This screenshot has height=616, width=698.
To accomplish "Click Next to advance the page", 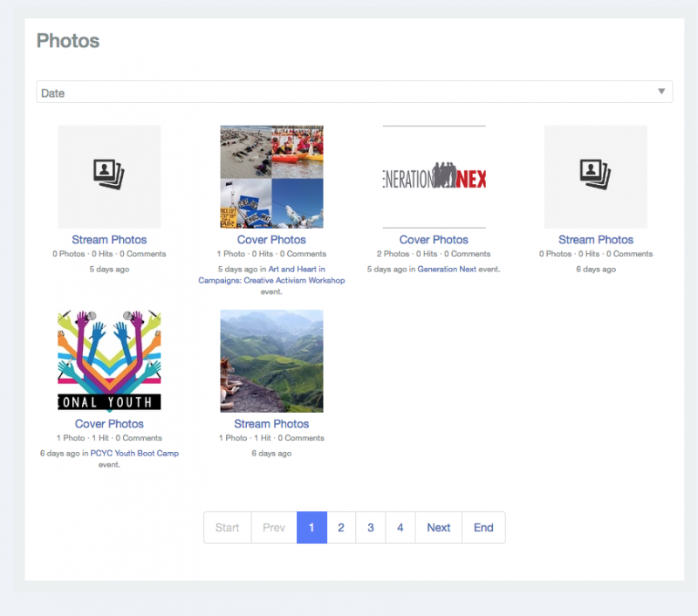I will [439, 527].
